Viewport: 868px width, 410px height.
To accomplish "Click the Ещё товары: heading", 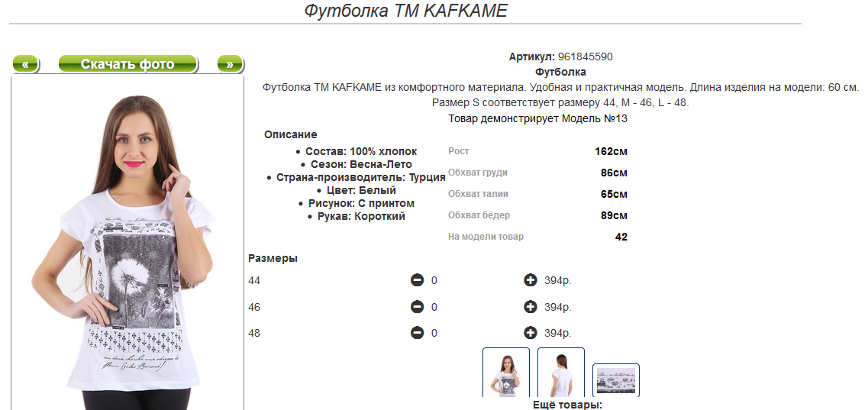I will pyautogui.click(x=567, y=405).
